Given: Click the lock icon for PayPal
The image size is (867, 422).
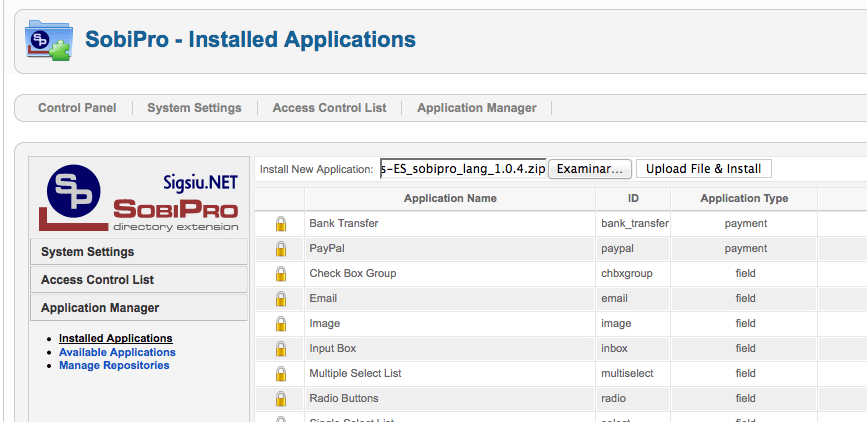Looking at the screenshot, I should tap(281, 249).
